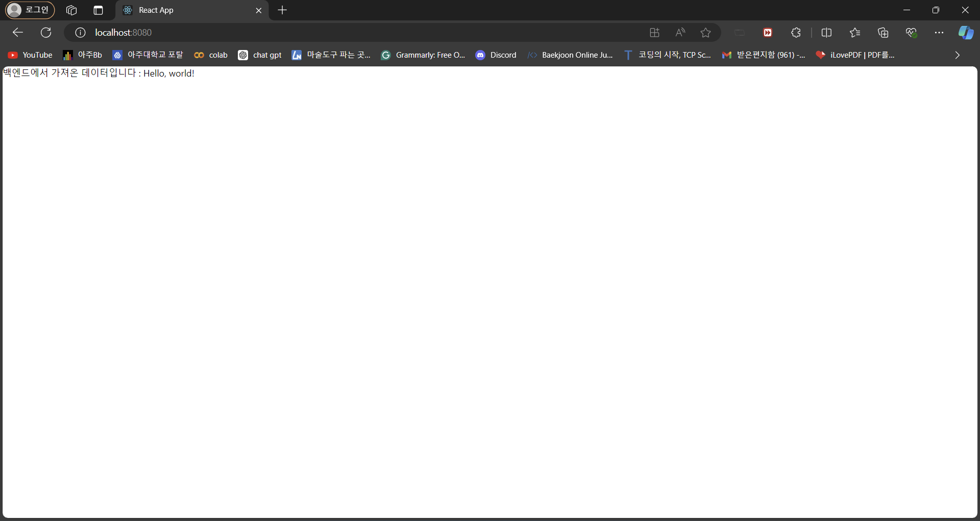Click the 'Hello, world!' page text
This screenshot has width=980, height=521.
coord(169,73)
